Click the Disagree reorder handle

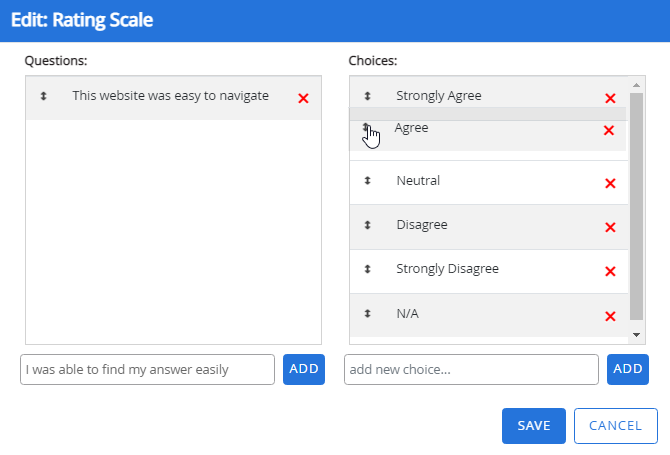[368, 226]
